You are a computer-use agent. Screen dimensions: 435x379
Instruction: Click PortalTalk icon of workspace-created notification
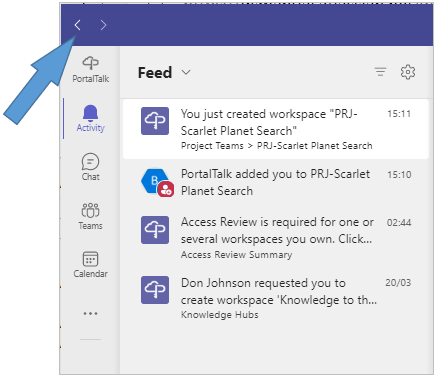pyautogui.click(x=155, y=121)
